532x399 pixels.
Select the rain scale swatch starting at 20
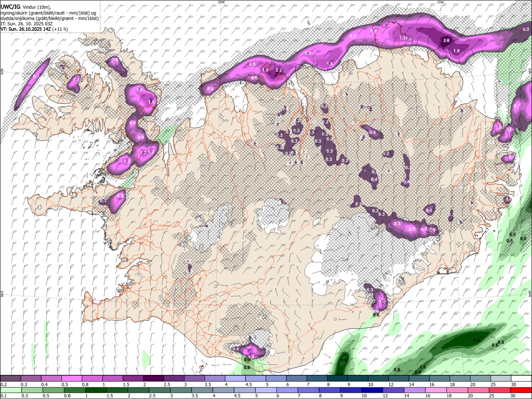pyautogui.click(x=478, y=390)
